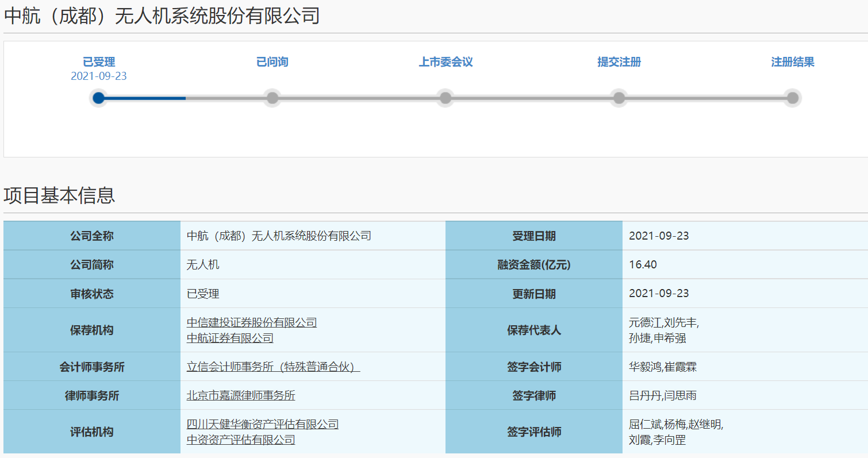This screenshot has height=458, width=868.
Task: Click the 签字律师 header cell
Action: [534, 395]
